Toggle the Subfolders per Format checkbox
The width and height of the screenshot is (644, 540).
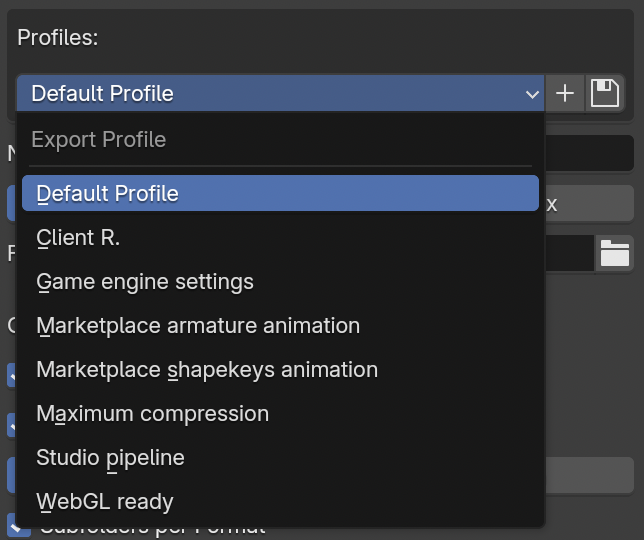[x=16, y=524]
